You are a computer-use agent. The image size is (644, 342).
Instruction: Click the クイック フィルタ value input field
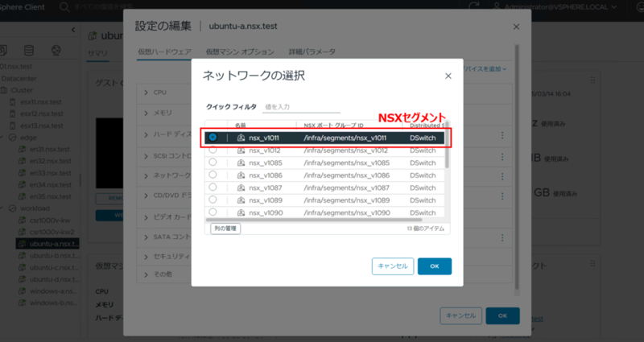pyautogui.click(x=301, y=107)
